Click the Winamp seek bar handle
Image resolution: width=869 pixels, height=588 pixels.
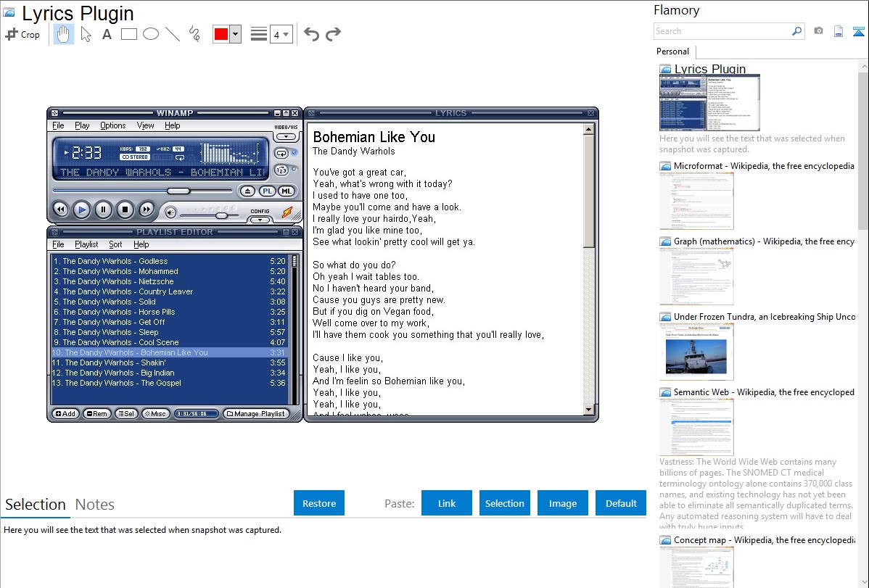click(x=178, y=191)
